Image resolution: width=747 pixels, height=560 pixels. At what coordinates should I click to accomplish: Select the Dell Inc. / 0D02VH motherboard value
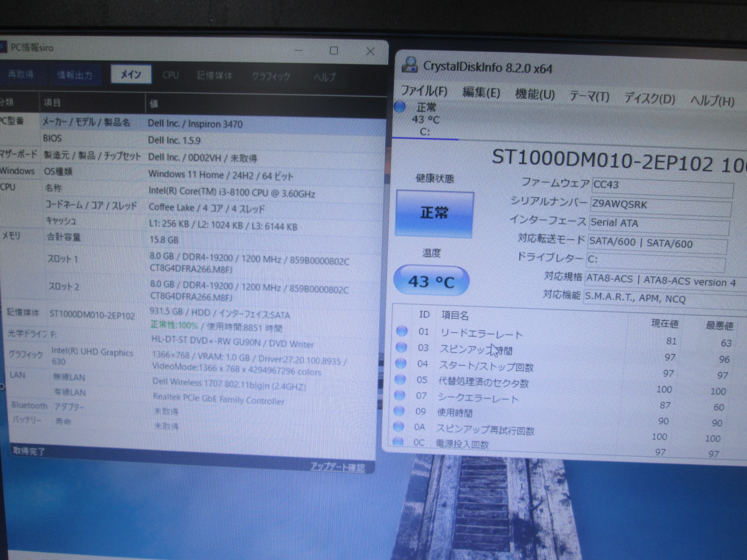[203, 158]
